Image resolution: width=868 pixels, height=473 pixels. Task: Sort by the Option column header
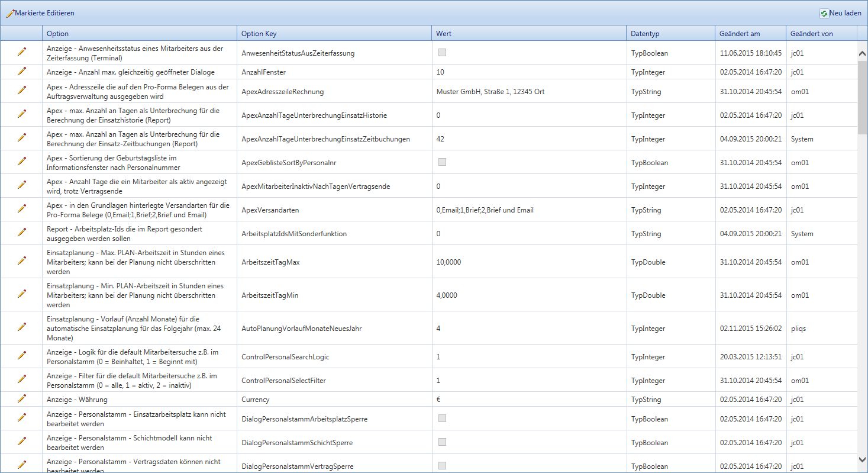[139, 33]
